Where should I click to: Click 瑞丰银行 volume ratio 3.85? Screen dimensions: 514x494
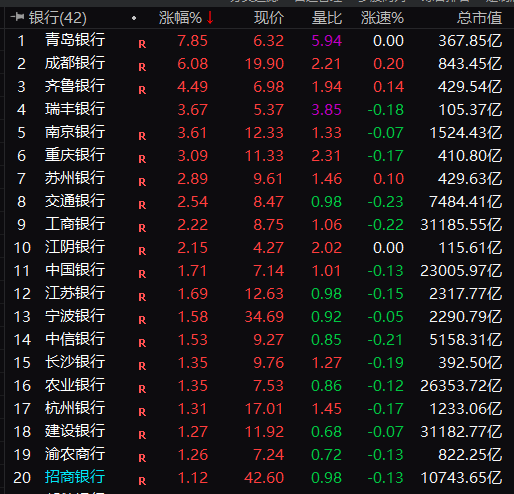click(x=327, y=110)
